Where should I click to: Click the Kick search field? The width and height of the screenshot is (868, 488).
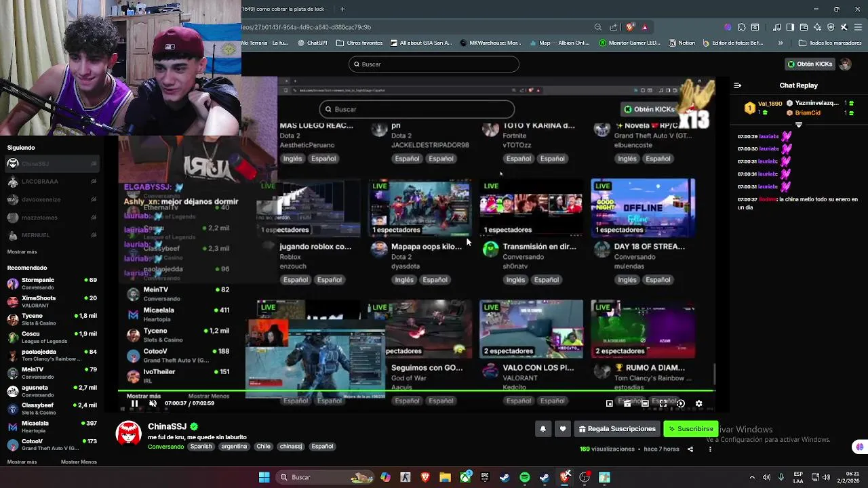[434, 64]
